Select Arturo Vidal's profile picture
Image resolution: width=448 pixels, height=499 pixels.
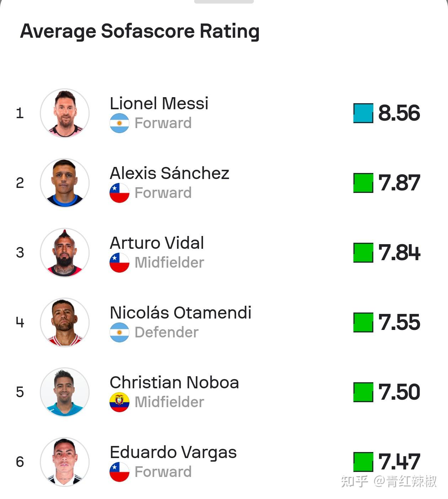point(65,253)
